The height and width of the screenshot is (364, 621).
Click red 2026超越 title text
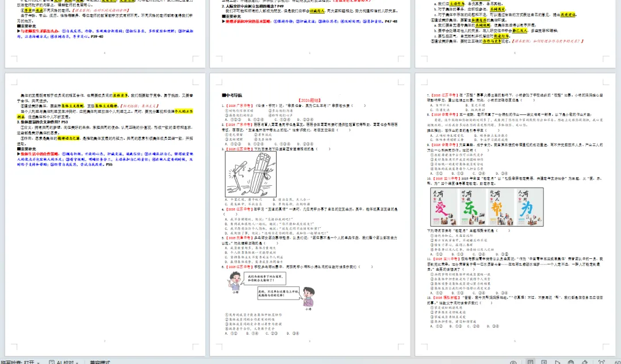(310, 101)
